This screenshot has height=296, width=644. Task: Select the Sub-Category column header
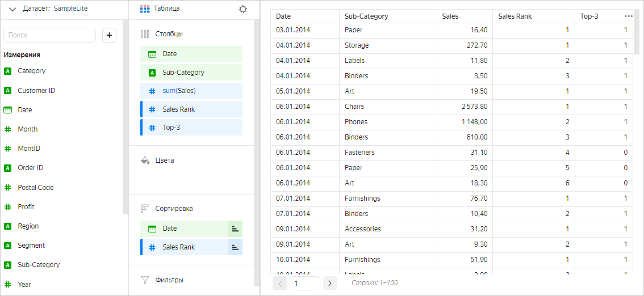pyautogui.click(x=366, y=16)
